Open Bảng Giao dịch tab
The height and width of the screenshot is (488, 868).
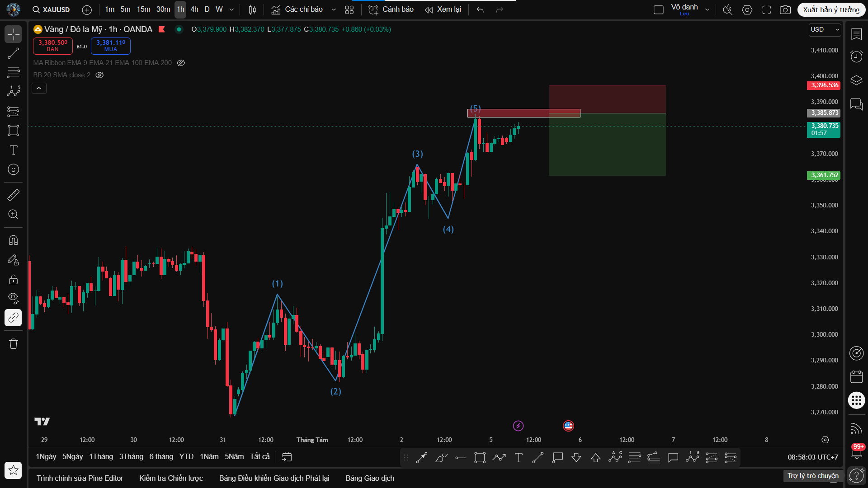(x=370, y=478)
